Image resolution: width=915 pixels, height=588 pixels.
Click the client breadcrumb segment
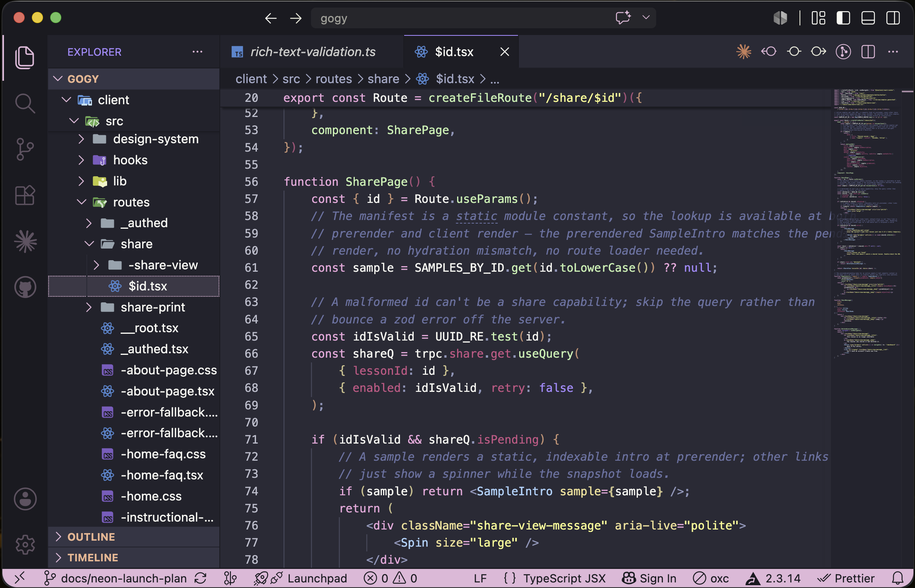tap(251, 79)
